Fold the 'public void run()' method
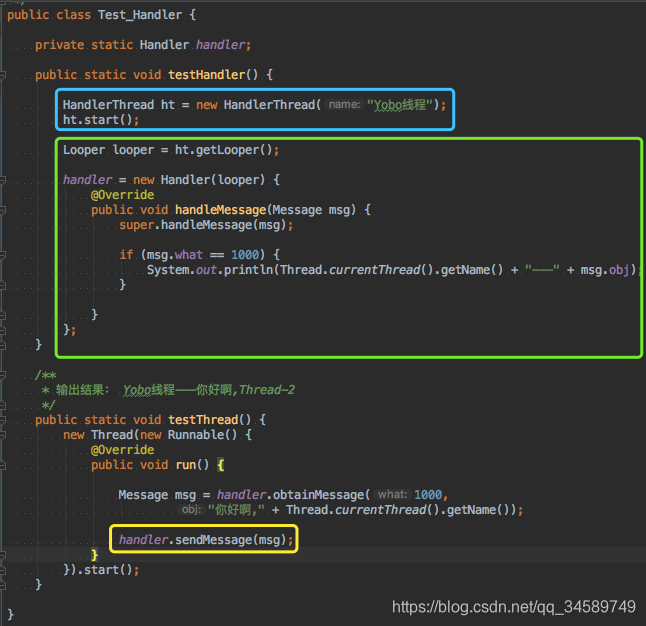646x626 pixels. click(x=2, y=465)
